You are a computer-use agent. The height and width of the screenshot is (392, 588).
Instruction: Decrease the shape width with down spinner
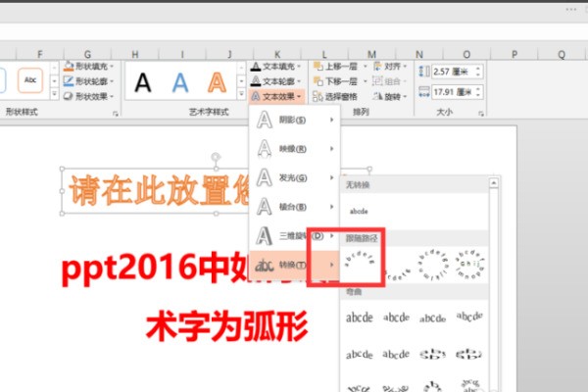point(478,95)
